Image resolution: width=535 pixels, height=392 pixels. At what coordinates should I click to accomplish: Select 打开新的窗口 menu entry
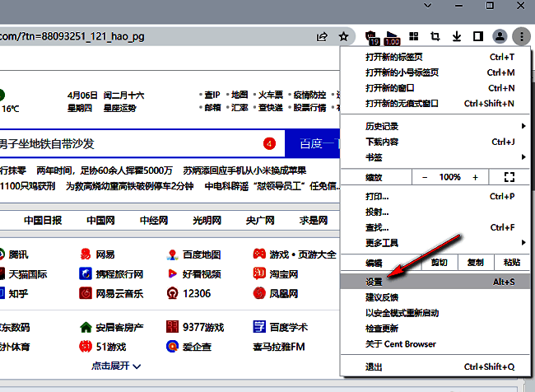[x=435, y=88]
